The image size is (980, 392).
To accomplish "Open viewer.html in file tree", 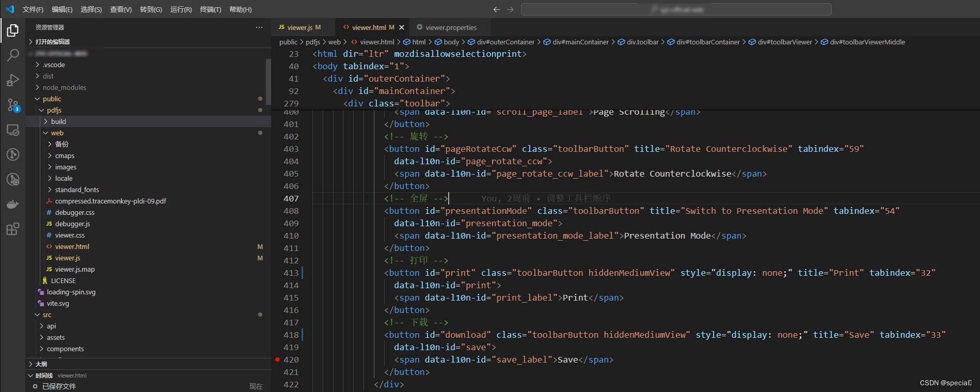I will [148, 246].
